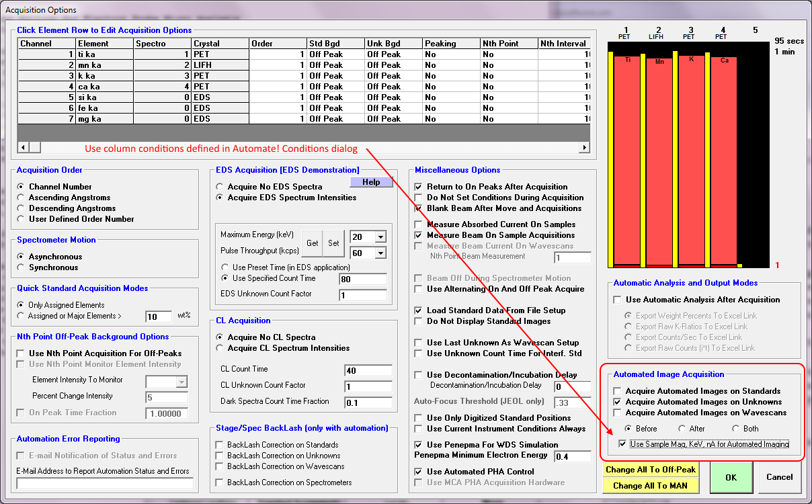
Task: Click the red Ca spectrometer bar in chart
Action: tap(724, 161)
